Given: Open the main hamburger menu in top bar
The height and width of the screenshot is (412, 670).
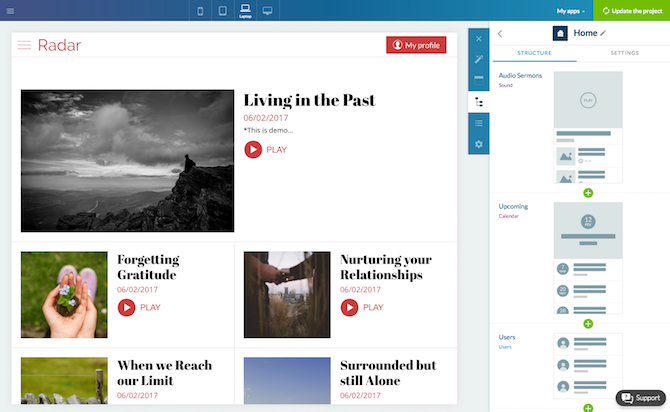Looking at the screenshot, I should 10,11.
